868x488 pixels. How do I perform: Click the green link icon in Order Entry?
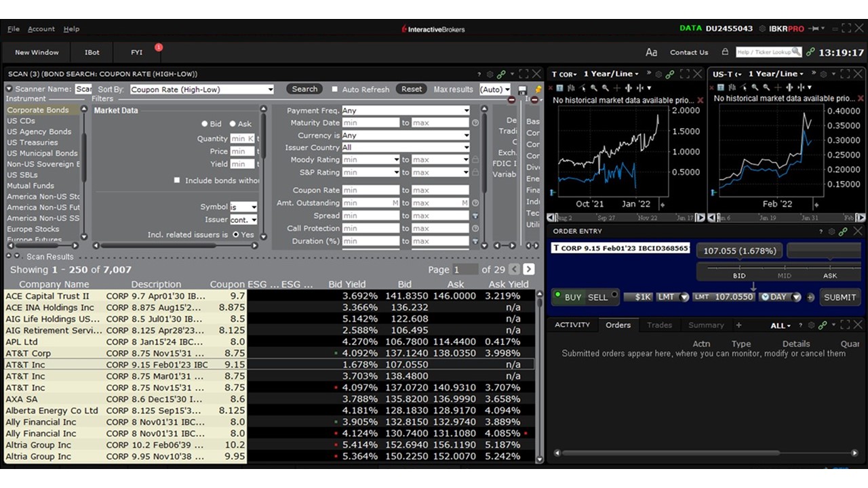click(842, 231)
